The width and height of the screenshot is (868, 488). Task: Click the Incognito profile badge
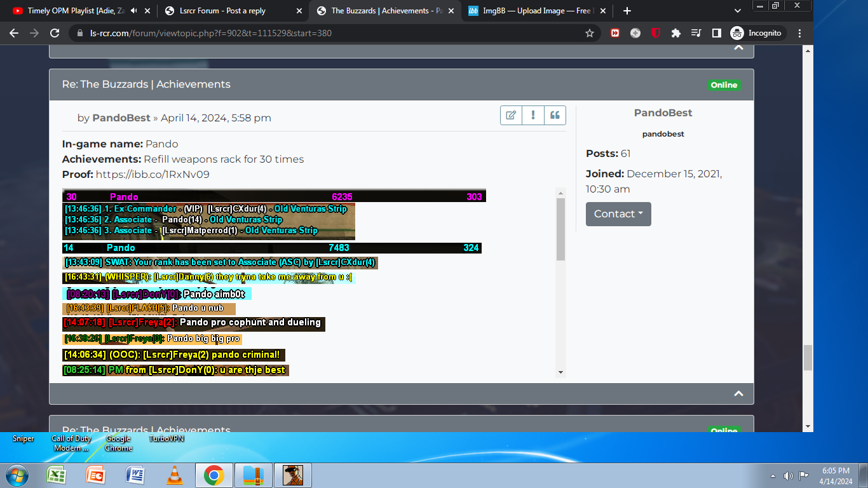point(757,33)
